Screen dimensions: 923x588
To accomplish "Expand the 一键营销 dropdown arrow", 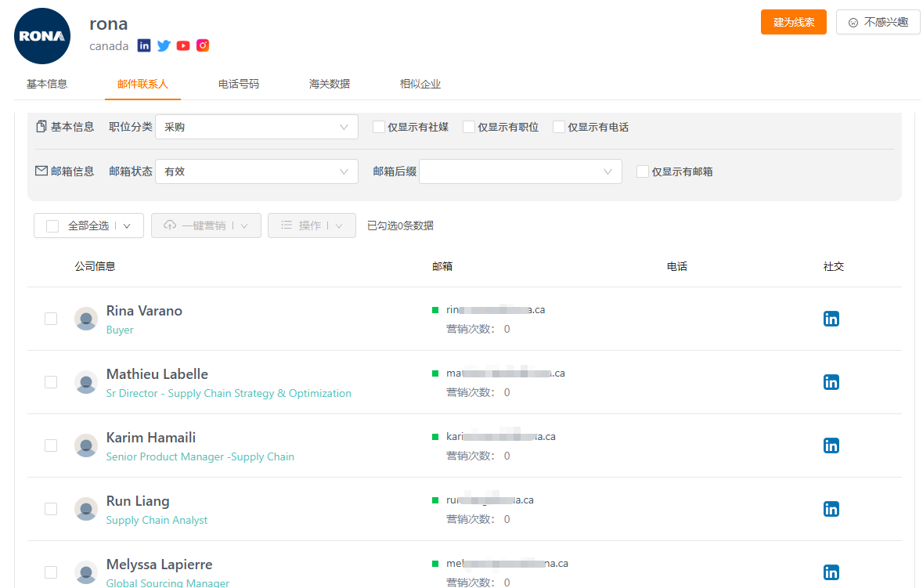I will click(244, 226).
